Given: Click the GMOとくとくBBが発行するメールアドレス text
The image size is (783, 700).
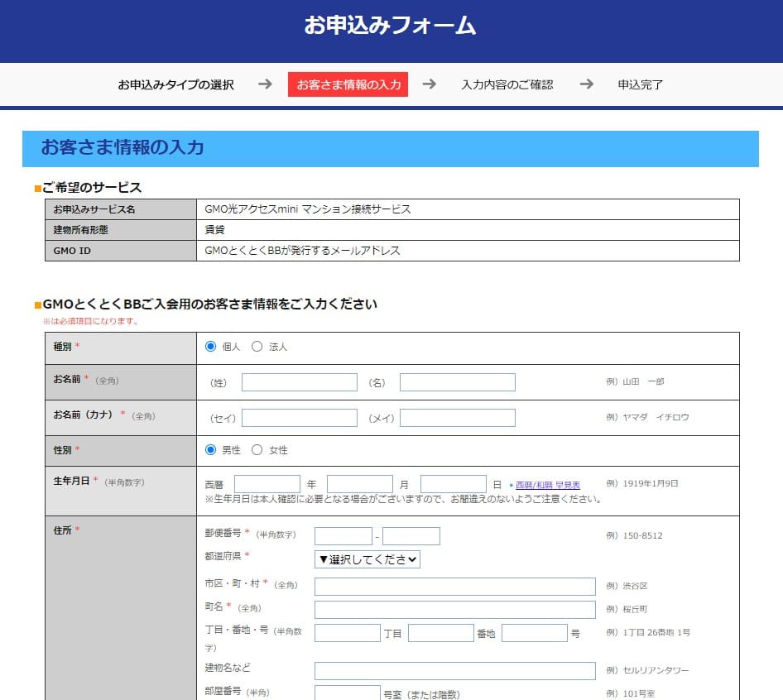Looking at the screenshot, I should [303, 251].
